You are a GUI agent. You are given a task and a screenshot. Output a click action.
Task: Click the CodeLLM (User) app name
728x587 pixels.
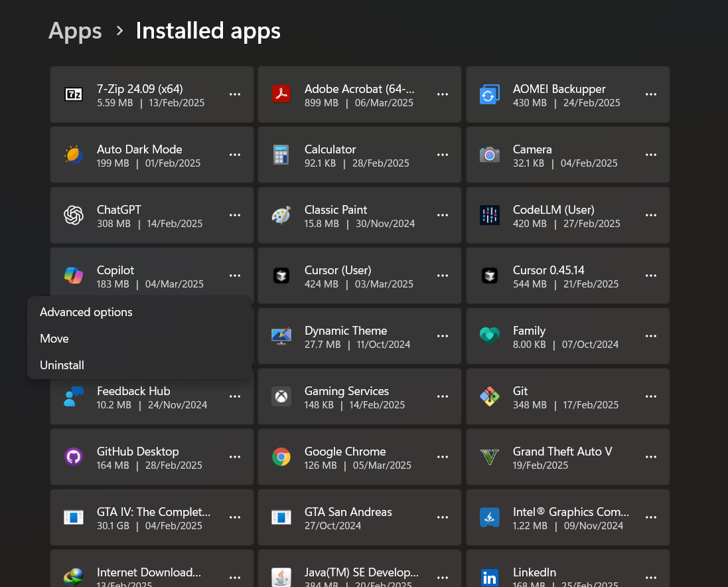tap(553, 209)
